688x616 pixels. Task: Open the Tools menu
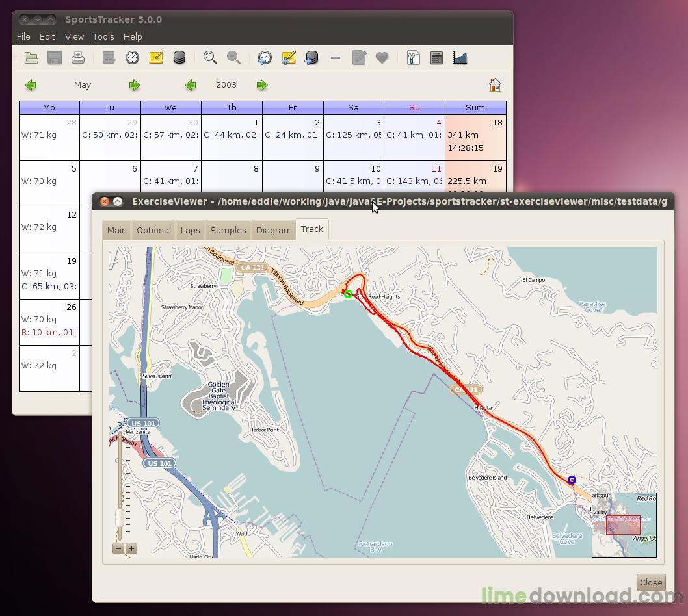coord(103,37)
